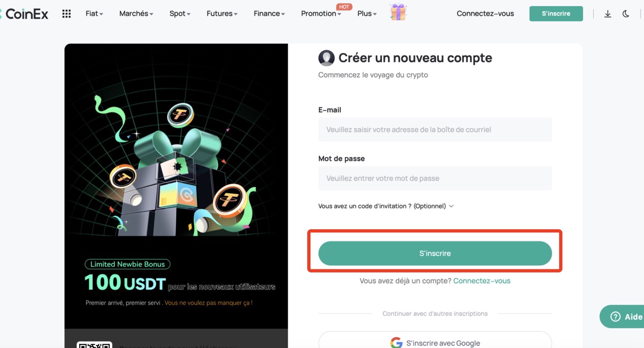
Task: Click the profile avatar beside the title
Action: (327, 58)
